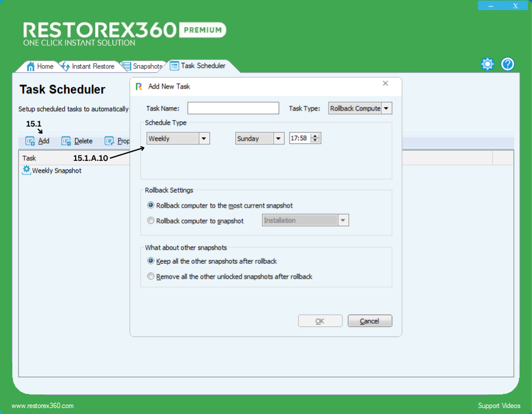Screen dimensions: 532x414
Task: Open the Support Videos link
Action: coord(499,406)
